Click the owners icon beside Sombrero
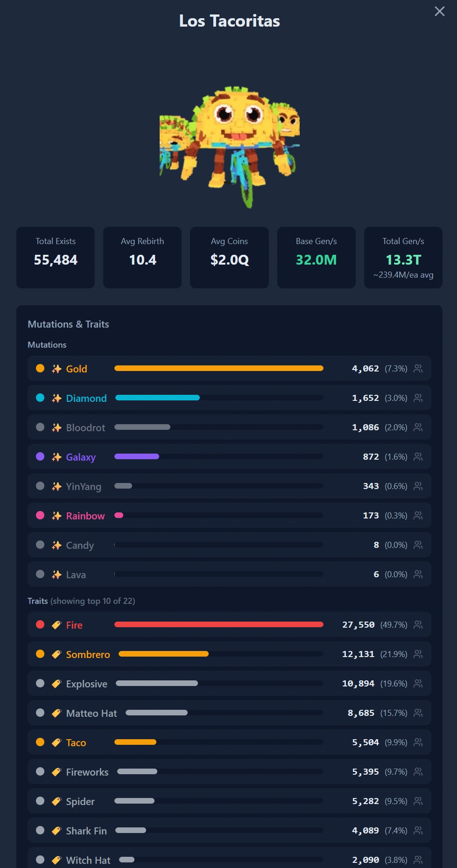Viewport: 457px width, 868px height. (418, 654)
